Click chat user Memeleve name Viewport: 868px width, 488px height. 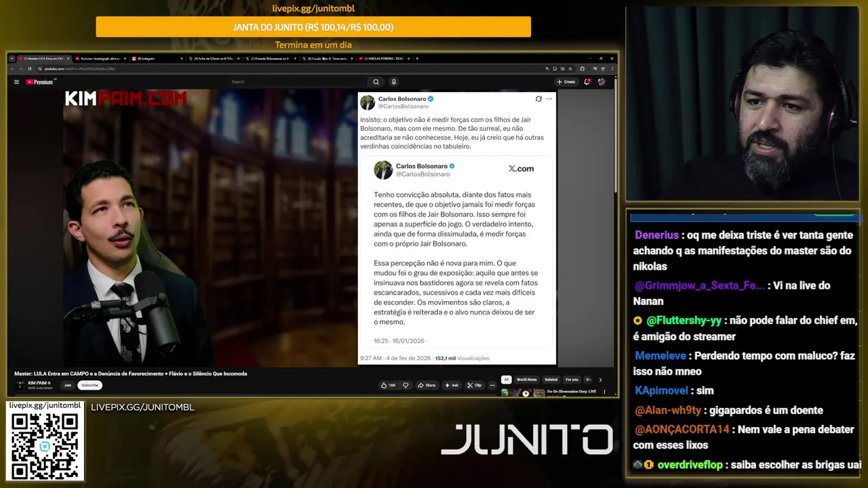tap(660, 356)
